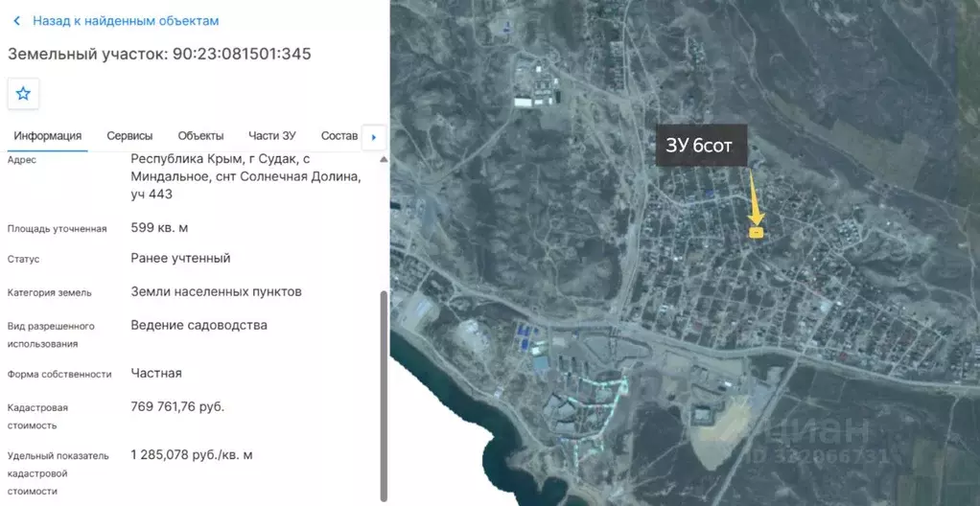Switch to the Состав tab

click(339, 135)
